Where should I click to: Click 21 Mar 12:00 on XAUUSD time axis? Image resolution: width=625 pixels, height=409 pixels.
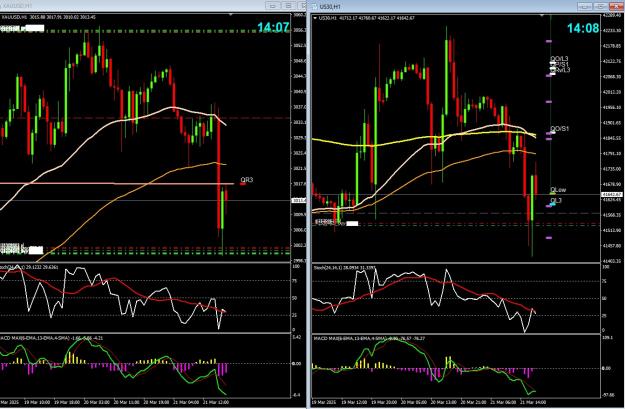click(216, 402)
